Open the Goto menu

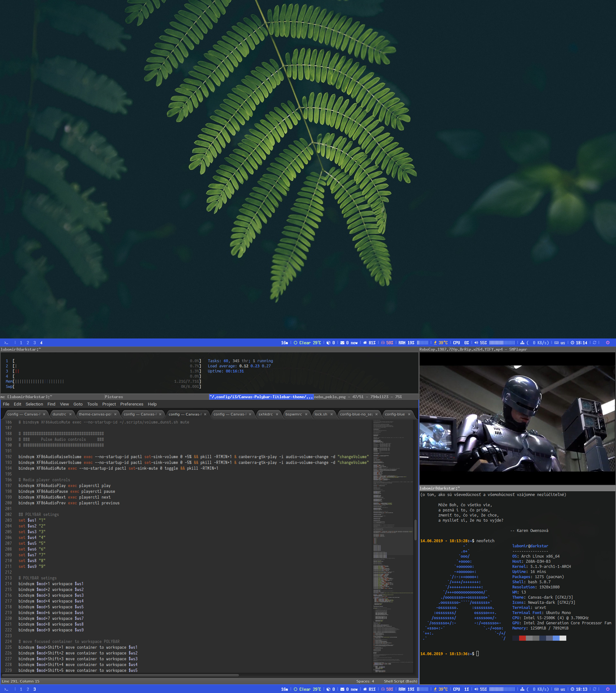(78, 404)
